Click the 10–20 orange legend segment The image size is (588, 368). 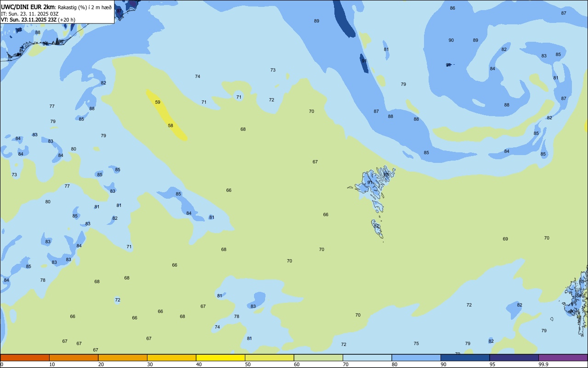coord(73,357)
